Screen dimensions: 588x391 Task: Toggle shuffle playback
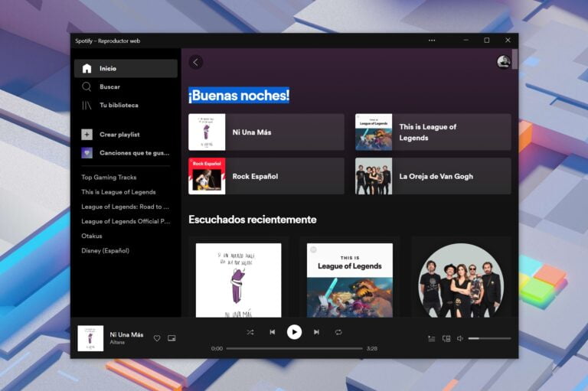250,332
